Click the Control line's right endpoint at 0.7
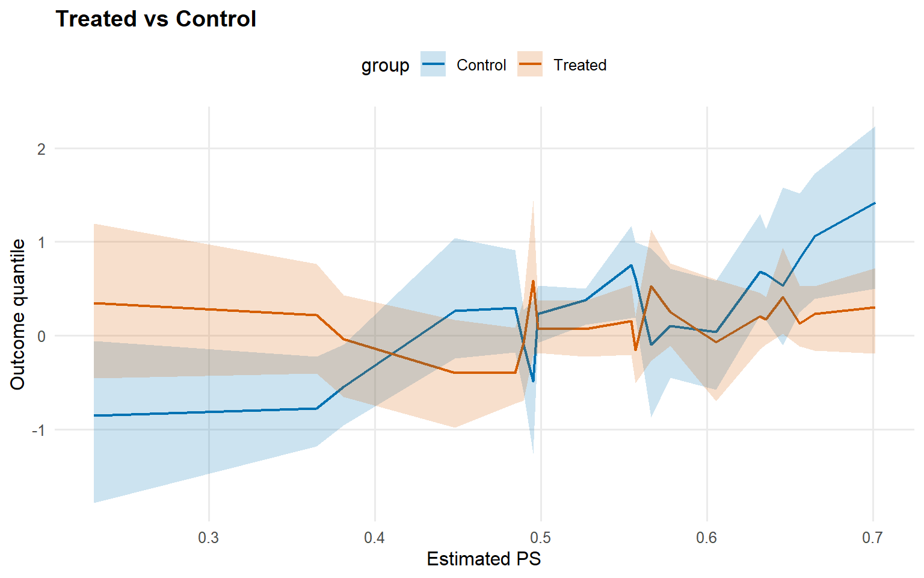 [874, 204]
